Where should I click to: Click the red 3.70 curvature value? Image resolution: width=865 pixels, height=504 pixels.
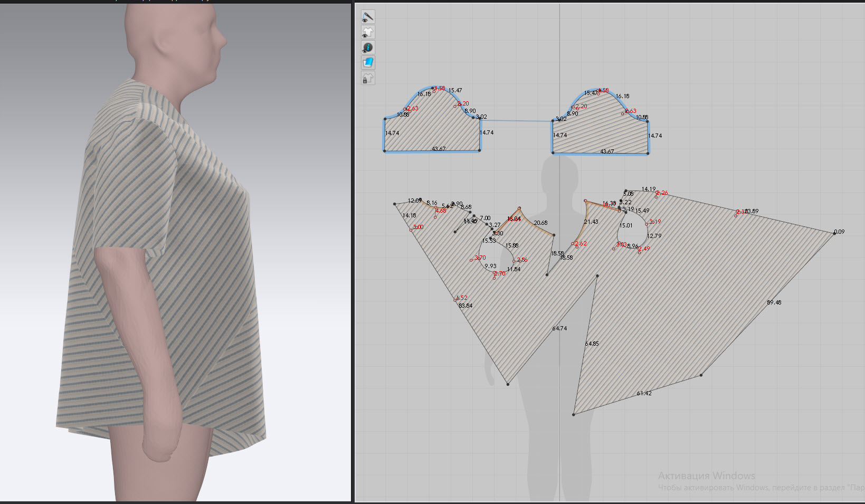(x=480, y=258)
